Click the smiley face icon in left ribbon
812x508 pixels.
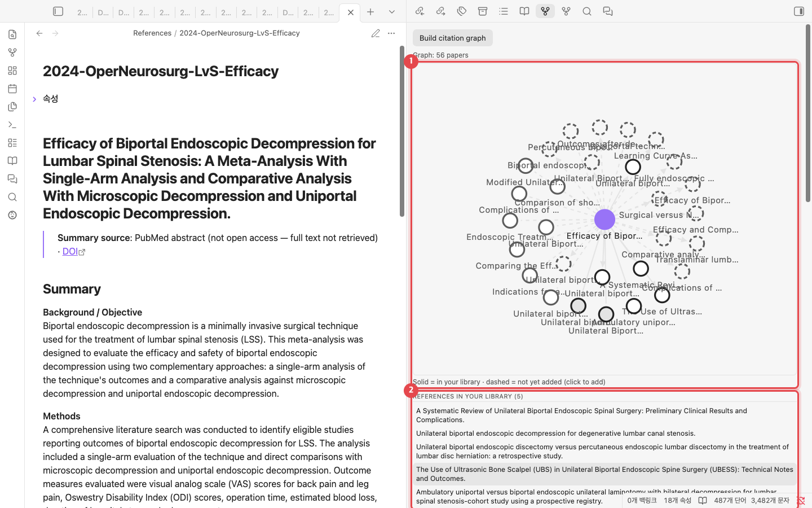12,215
